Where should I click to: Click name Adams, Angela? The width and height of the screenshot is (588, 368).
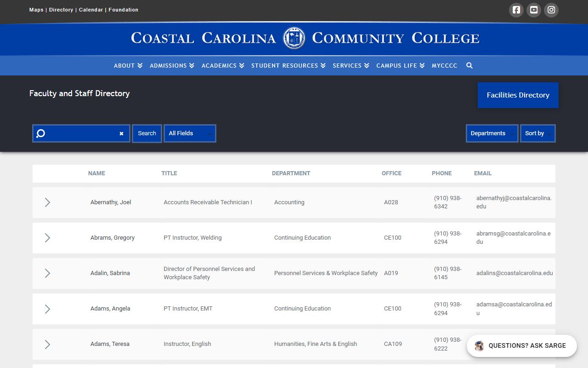(110, 309)
